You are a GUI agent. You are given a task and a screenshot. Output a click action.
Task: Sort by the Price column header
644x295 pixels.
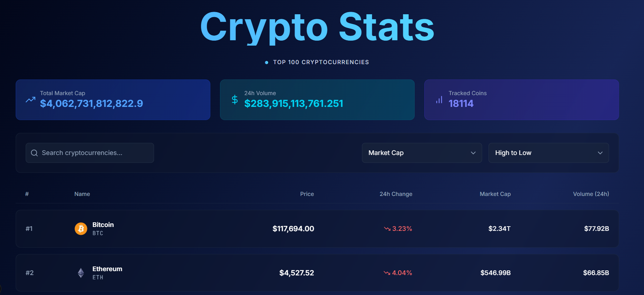click(x=307, y=194)
